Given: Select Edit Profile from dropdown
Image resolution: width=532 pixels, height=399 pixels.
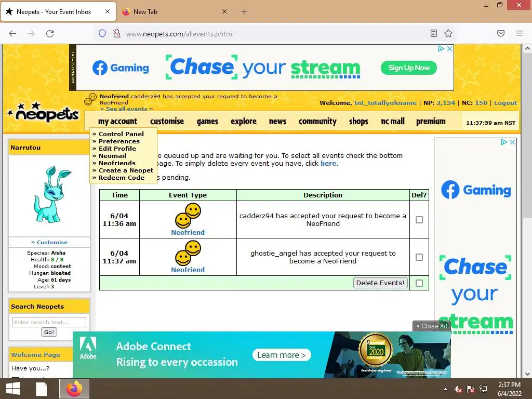Looking at the screenshot, I should point(117,149).
